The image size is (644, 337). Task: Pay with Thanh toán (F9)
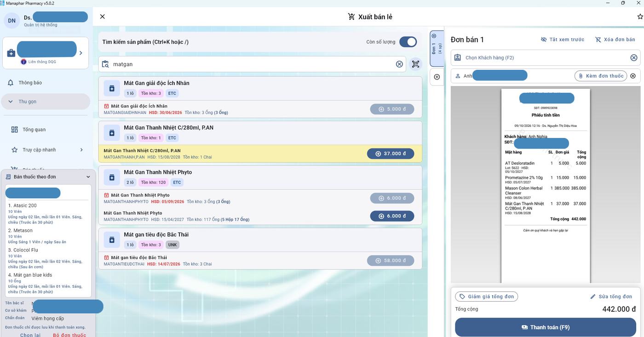(546, 327)
